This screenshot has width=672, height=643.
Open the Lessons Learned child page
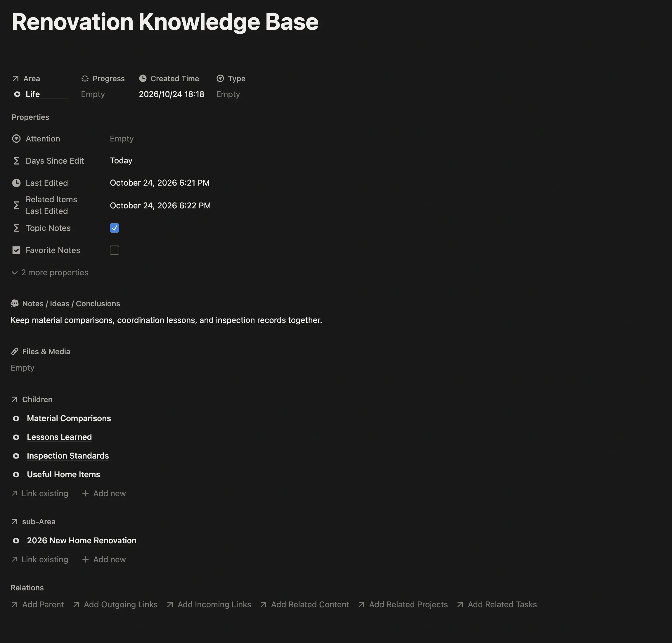[59, 437]
